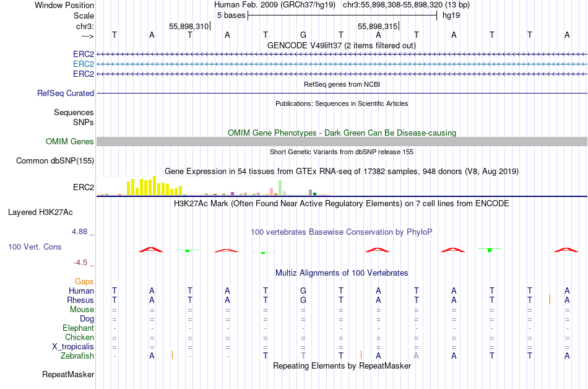Click the purple GTEx expression bar

tap(233, 193)
